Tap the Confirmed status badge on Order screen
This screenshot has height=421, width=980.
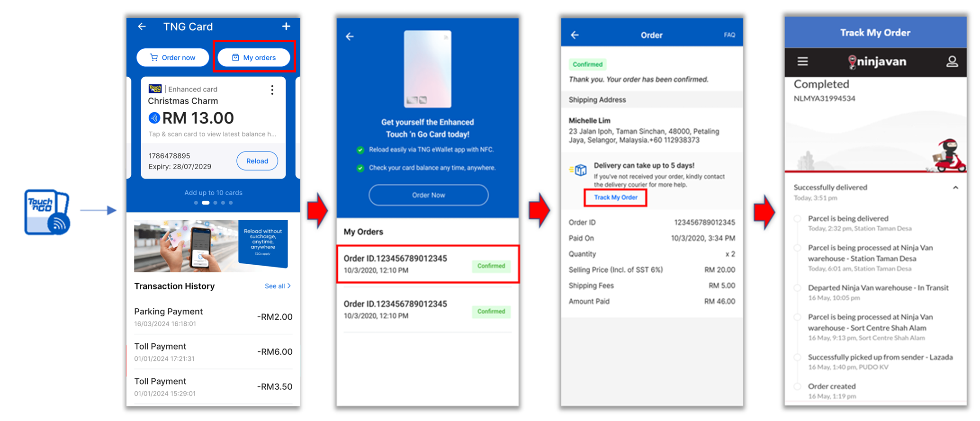pyautogui.click(x=587, y=64)
